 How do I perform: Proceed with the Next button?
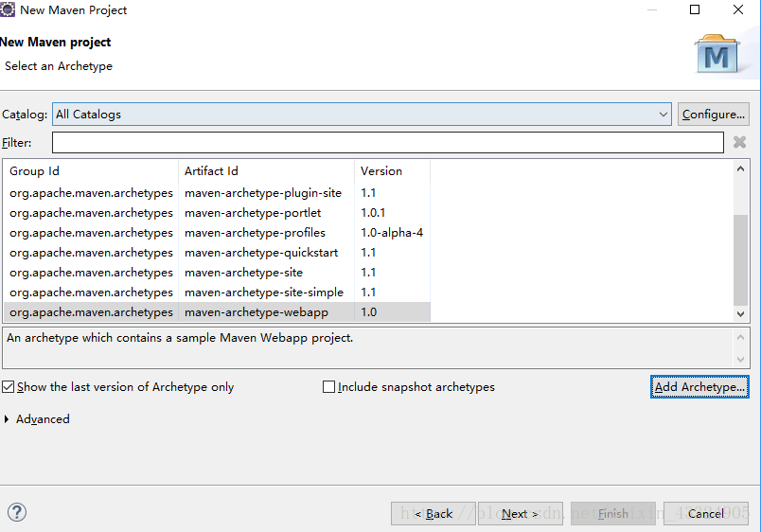point(521,514)
